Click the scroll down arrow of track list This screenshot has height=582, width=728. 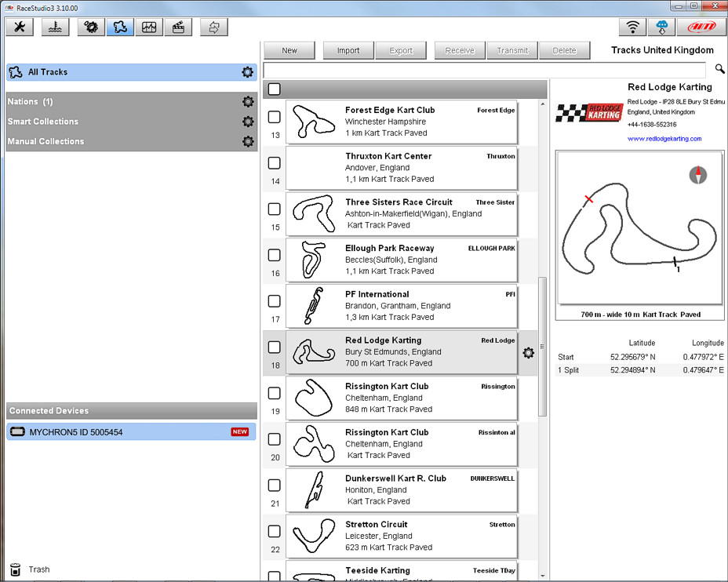coord(542,576)
